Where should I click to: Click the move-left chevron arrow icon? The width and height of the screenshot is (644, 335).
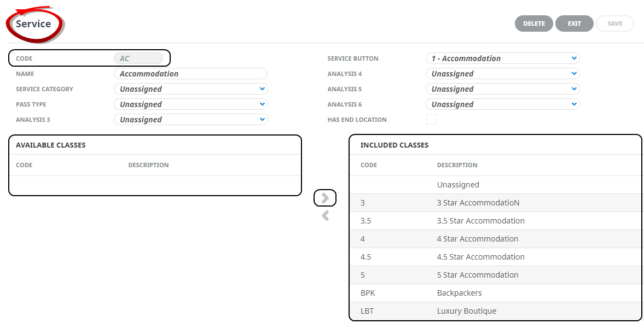click(x=325, y=216)
